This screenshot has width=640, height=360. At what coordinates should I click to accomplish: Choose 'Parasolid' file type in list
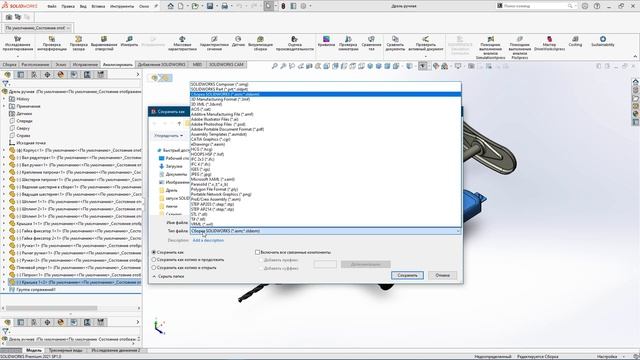[326, 184]
